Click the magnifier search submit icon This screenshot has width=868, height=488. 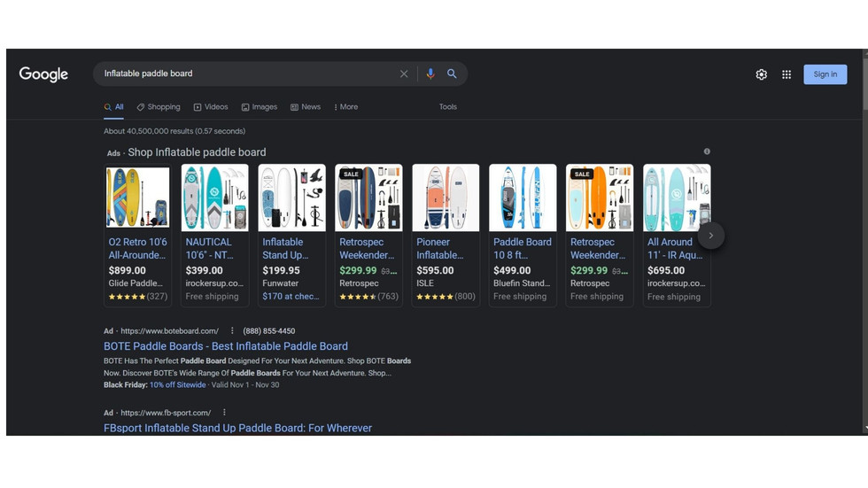point(452,74)
